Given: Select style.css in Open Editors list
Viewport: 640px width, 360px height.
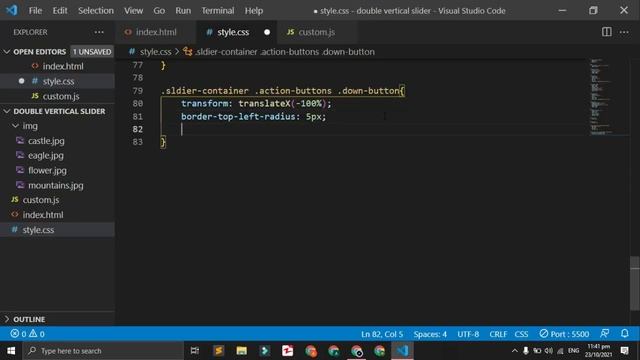Looking at the screenshot, I should click(x=58, y=81).
